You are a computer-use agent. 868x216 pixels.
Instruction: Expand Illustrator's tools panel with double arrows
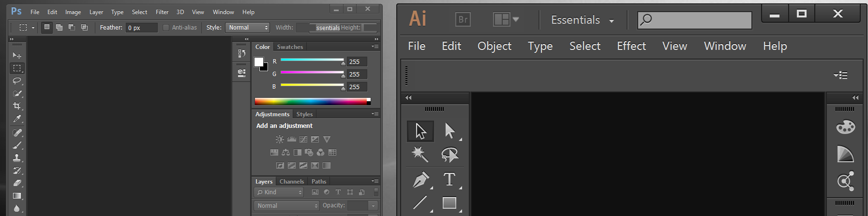(408, 98)
